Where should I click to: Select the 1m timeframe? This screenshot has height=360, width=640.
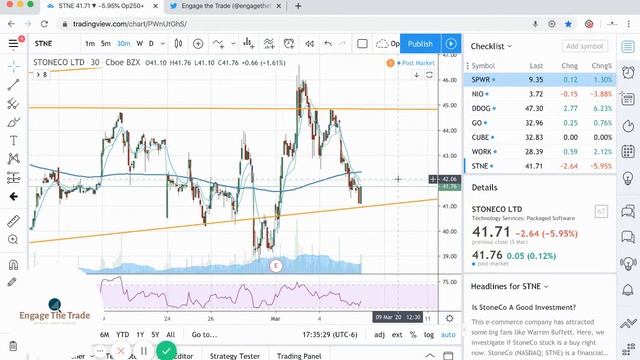90,43
